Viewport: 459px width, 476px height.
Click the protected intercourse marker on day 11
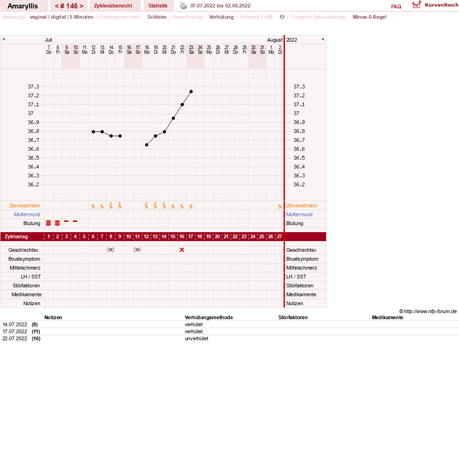coord(138,250)
